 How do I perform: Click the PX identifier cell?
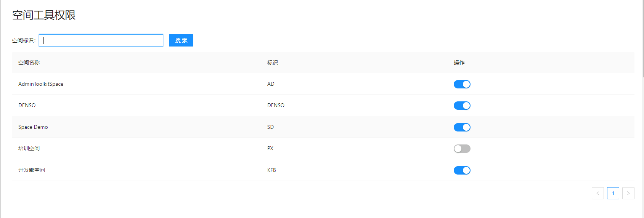click(x=270, y=148)
